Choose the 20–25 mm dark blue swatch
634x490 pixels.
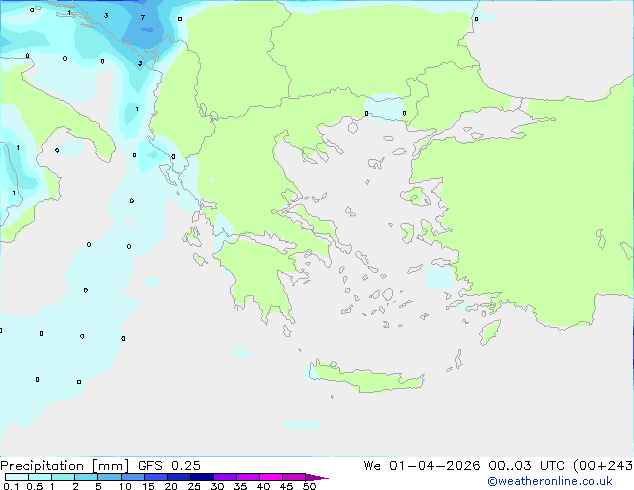(x=178, y=477)
